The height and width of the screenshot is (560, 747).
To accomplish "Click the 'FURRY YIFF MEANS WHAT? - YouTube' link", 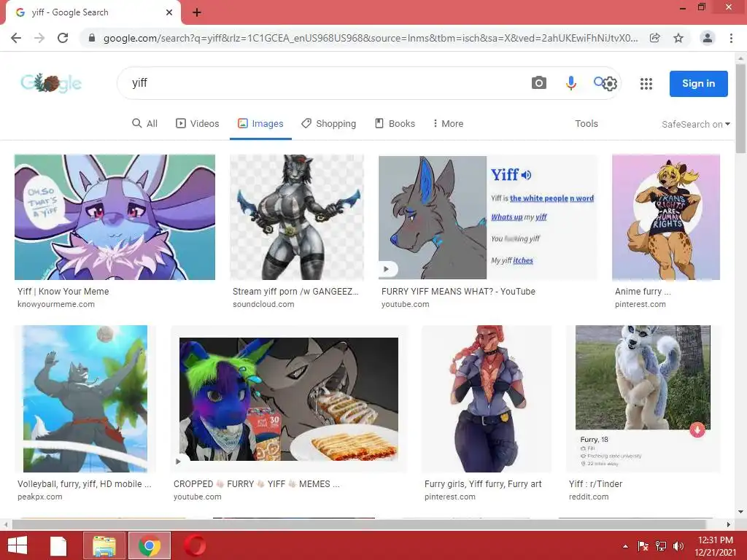I will (458, 292).
